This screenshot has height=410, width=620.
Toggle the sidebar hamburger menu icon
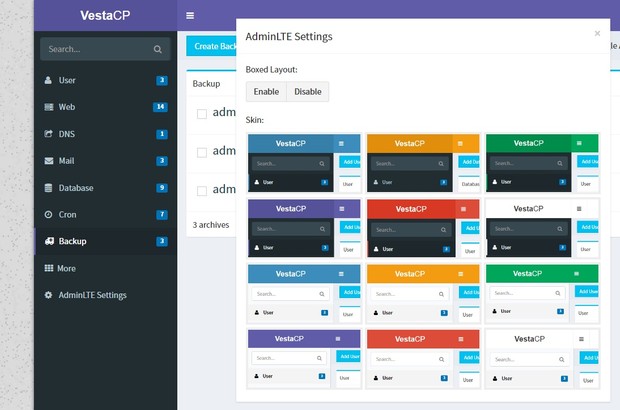(190, 15)
